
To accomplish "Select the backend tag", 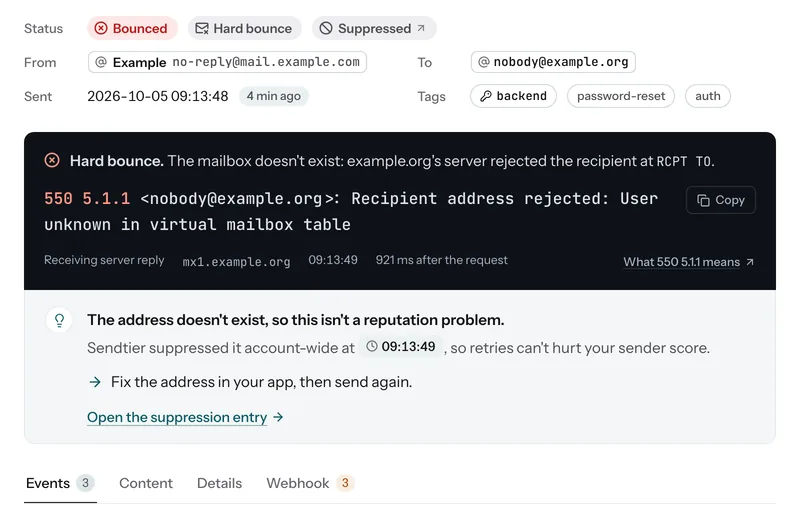I will click(x=513, y=96).
